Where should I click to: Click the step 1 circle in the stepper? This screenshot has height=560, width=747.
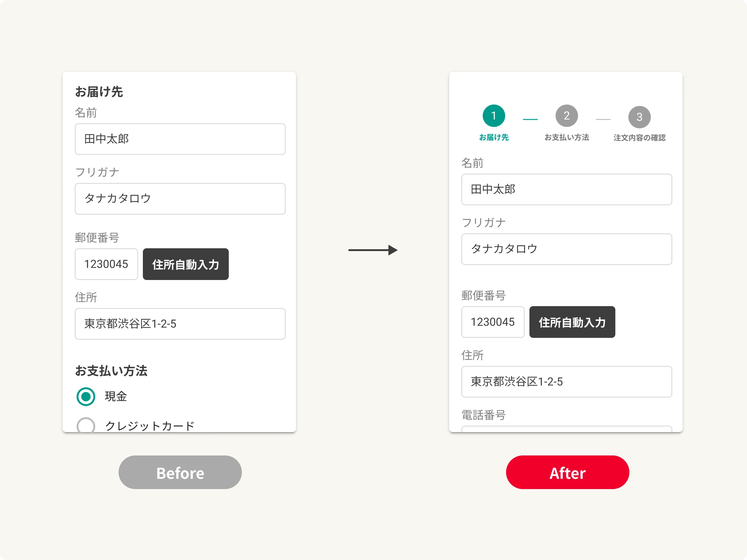coord(494,116)
